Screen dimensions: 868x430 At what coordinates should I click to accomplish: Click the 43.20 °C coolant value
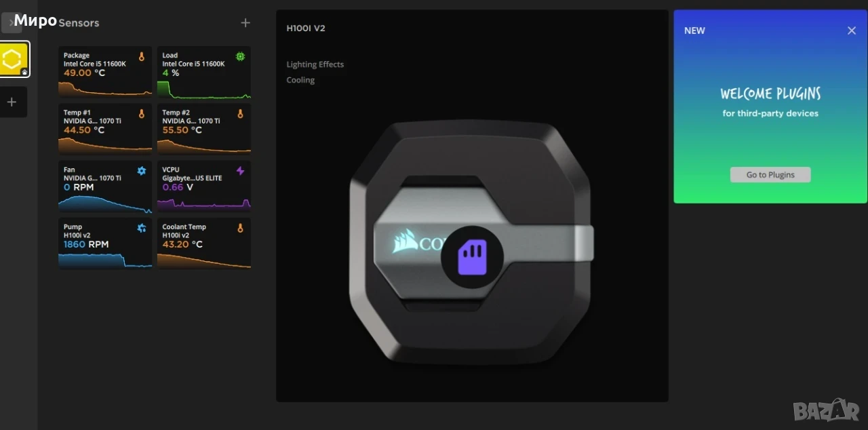(182, 244)
